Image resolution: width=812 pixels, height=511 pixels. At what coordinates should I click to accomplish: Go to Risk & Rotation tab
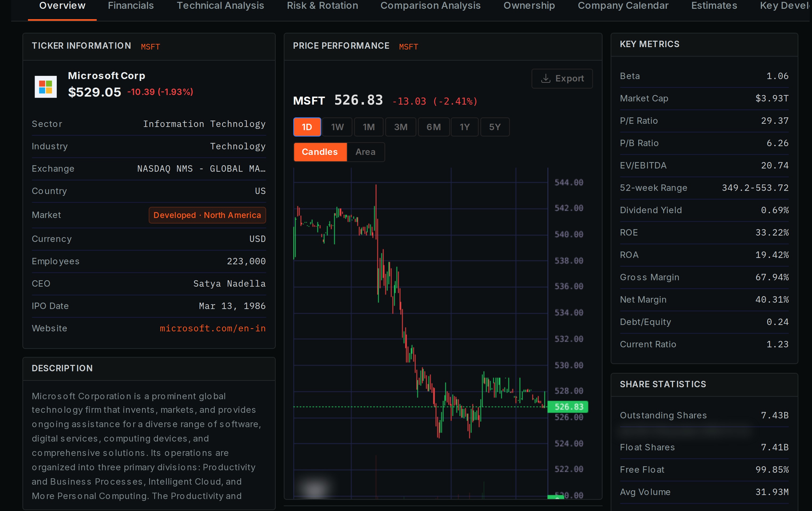tap(322, 6)
